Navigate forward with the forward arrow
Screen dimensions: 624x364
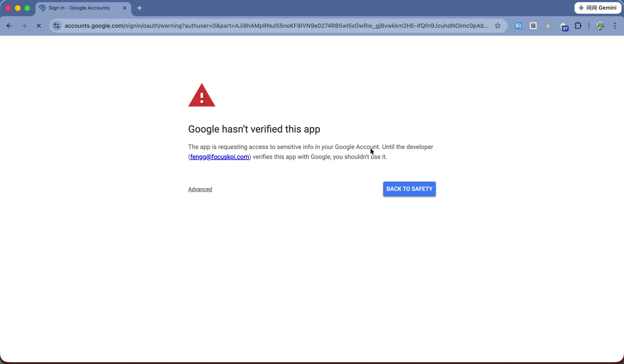24,26
